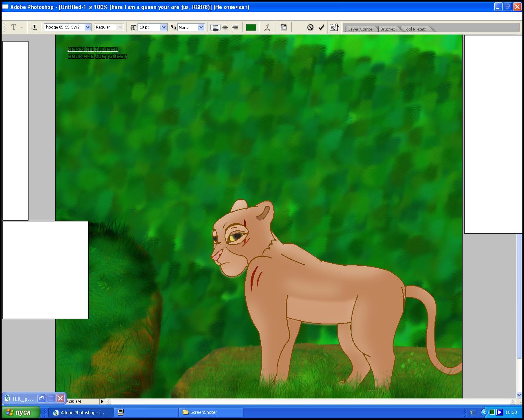
Task: Cancel the current text edits
Action: coord(310,27)
